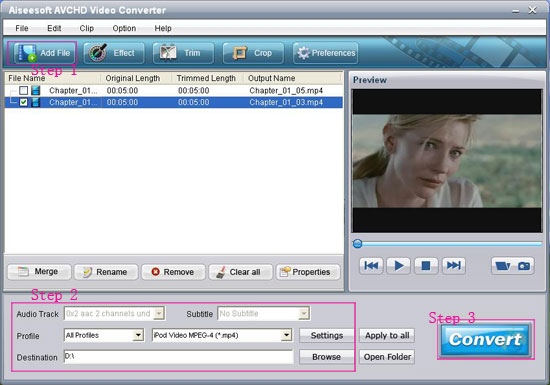550x385 pixels.
Task: Click the preview seek slider handle
Action: click(357, 244)
